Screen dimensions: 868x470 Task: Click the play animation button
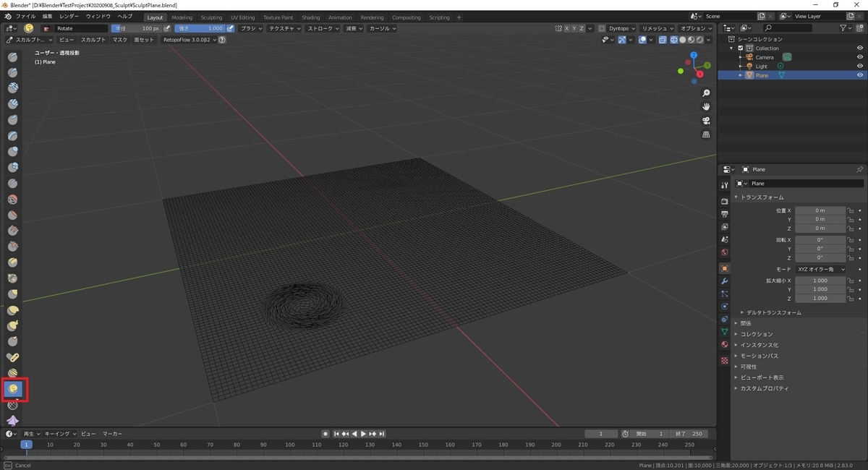[x=363, y=433]
